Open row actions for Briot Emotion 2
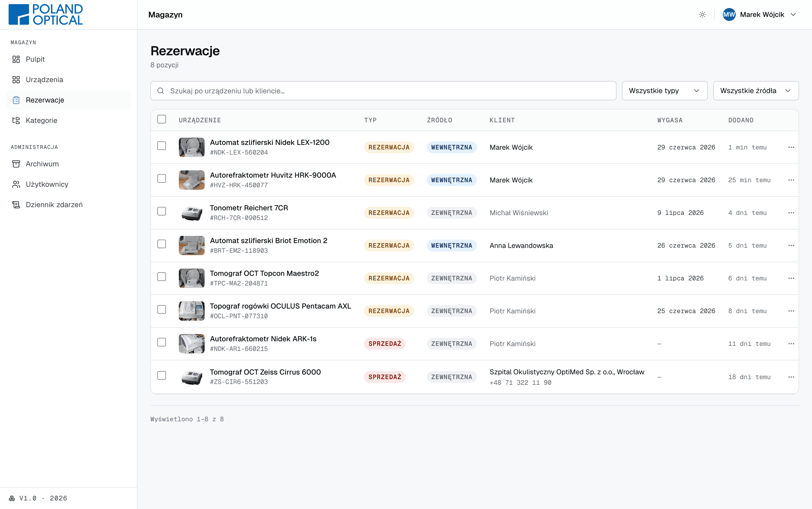 point(791,246)
